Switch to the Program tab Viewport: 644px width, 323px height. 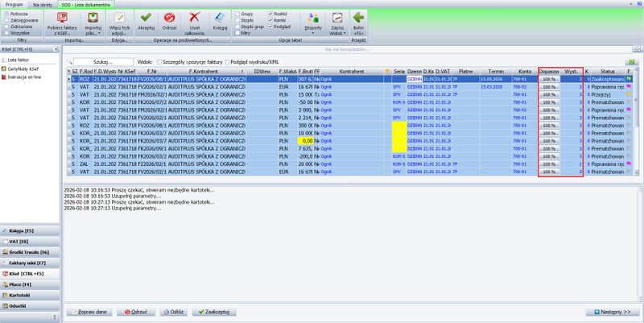[14, 5]
